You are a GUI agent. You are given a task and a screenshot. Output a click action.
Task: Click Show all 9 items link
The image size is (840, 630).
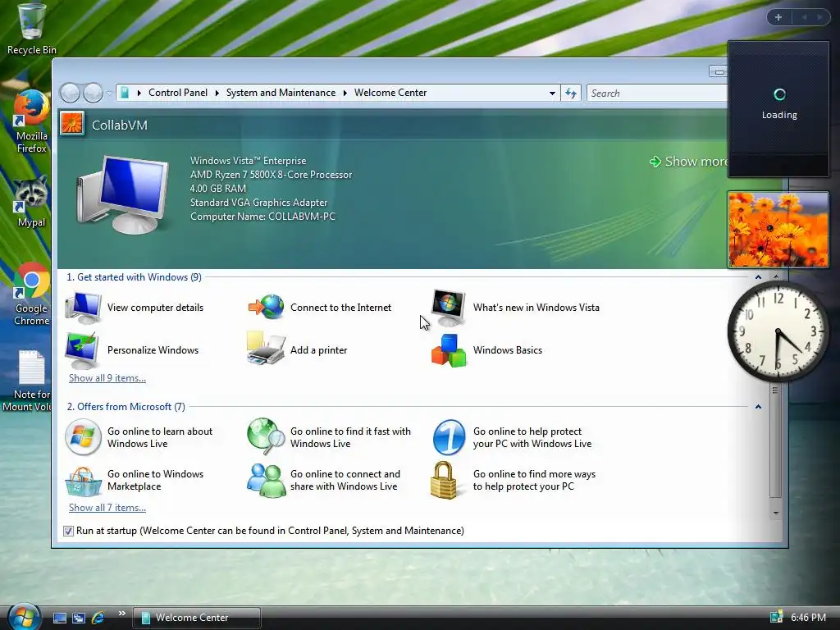tap(107, 378)
